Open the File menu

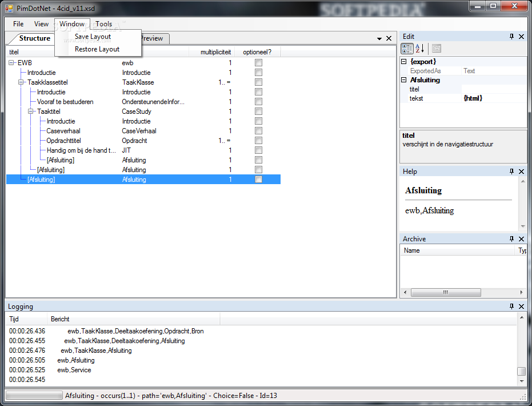point(18,24)
